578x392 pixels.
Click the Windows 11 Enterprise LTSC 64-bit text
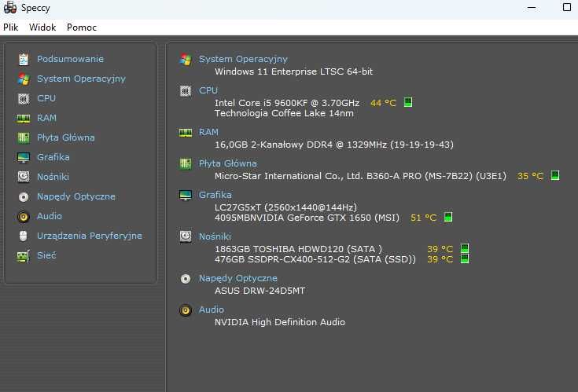(x=294, y=71)
